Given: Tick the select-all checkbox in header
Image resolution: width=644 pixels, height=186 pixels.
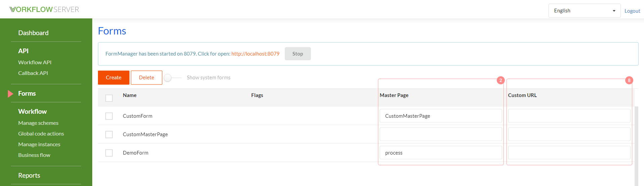Looking at the screenshot, I should coord(109,98).
